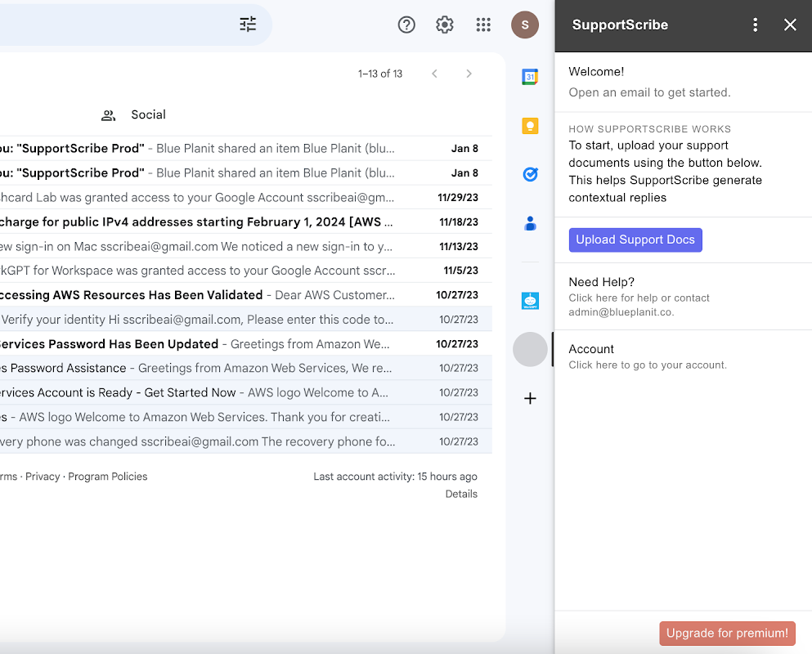This screenshot has width=812, height=654.
Task: Click the How SupportScribe Works heading
Action: pyautogui.click(x=649, y=129)
